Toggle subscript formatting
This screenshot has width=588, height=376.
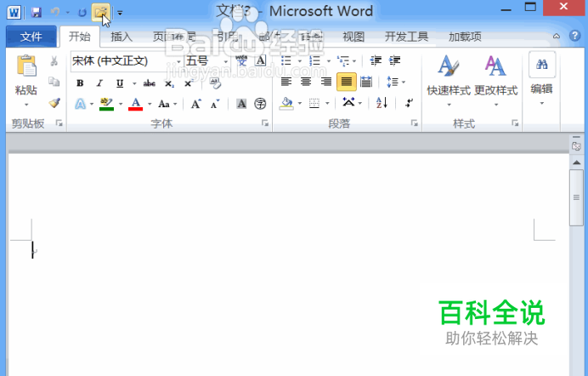click(x=169, y=83)
